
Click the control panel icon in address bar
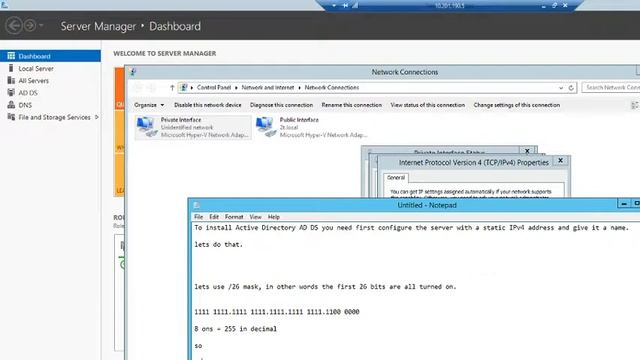tap(184, 87)
